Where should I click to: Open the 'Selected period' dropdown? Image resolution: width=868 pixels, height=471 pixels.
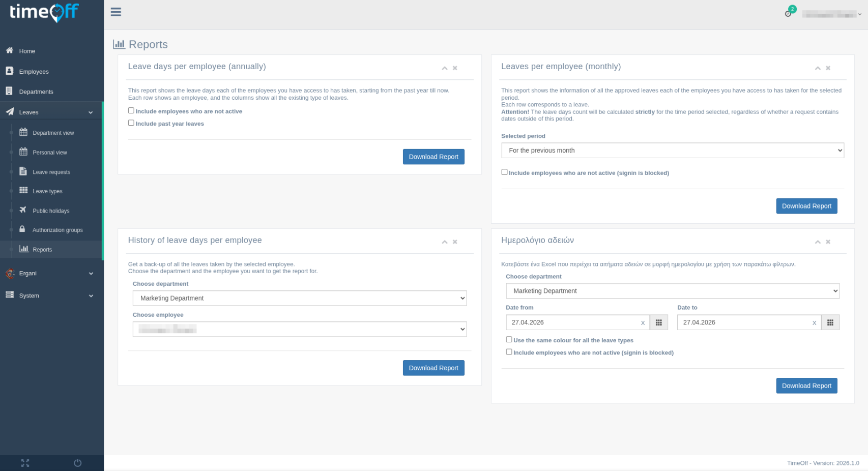[x=672, y=150]
